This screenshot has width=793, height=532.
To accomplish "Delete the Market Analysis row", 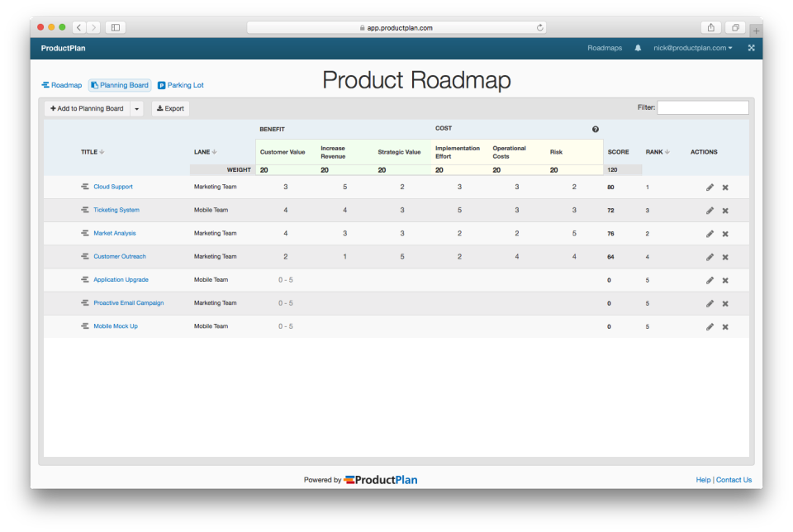I will (x=725, y=234).
